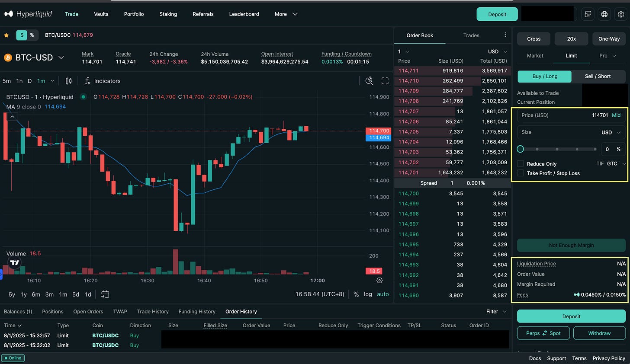This screenshot has width=630, height=364.
Task: Open the Docs link
Action: [x=535, y=358]
